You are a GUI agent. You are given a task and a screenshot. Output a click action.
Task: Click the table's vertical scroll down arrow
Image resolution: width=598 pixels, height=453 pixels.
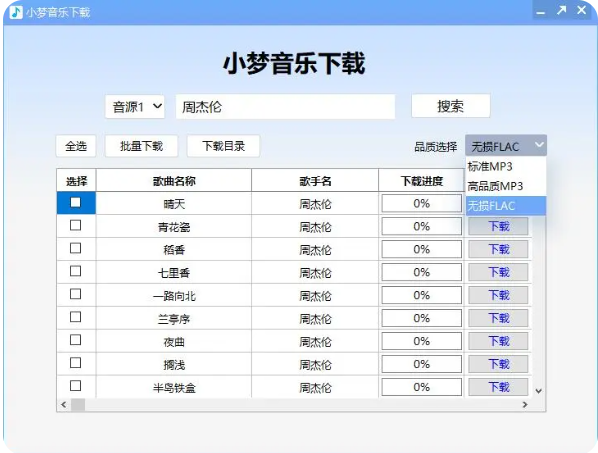pos(539,391)
